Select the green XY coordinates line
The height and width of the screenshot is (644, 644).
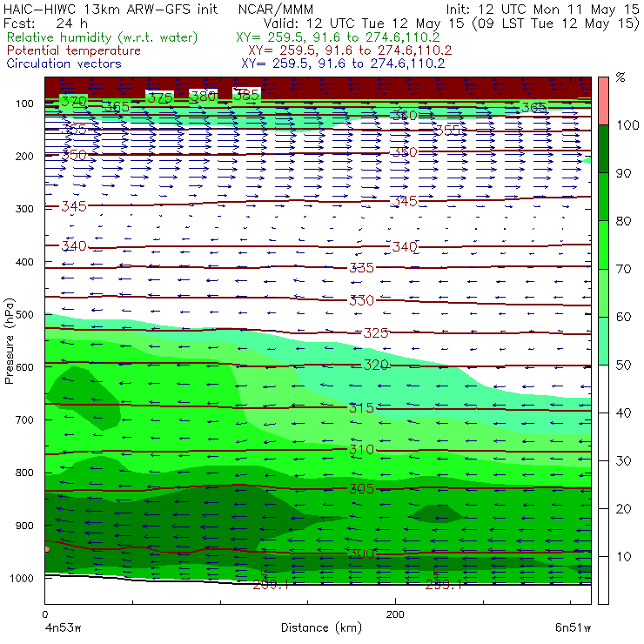338,37
